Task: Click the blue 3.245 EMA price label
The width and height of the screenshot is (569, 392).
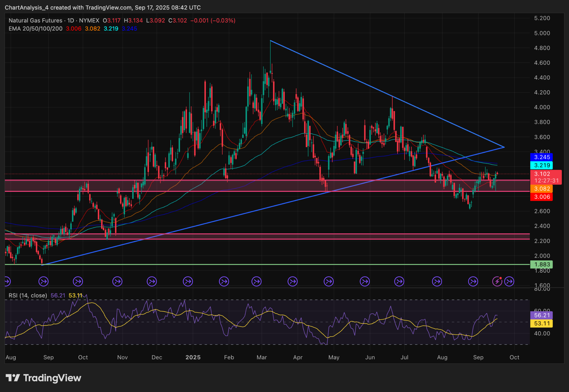Action: click(541, 157)
